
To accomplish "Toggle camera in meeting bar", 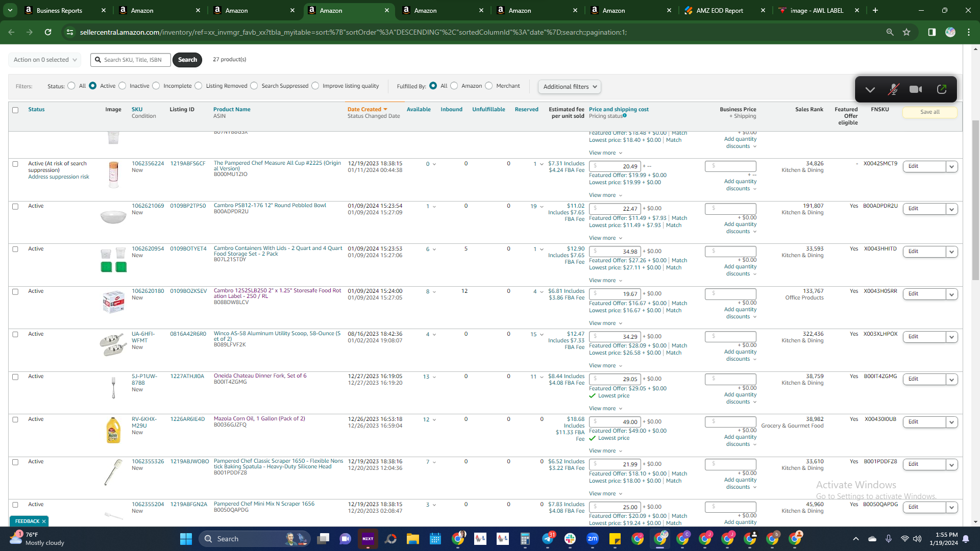I will pos(916,89).
